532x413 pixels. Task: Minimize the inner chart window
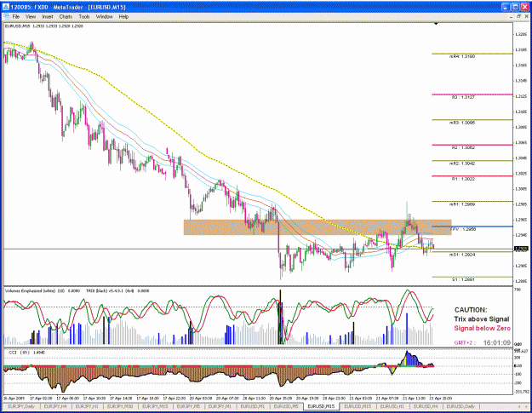point(512,16)
